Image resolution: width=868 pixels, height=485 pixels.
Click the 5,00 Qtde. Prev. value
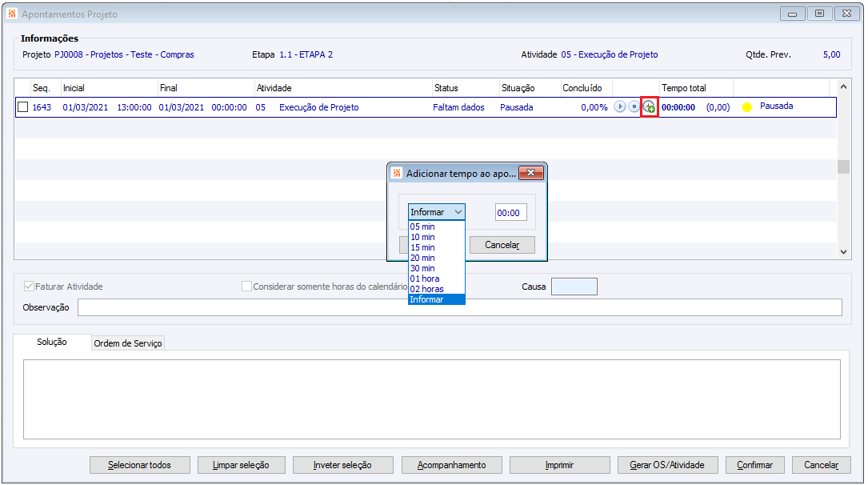[831, 54]
